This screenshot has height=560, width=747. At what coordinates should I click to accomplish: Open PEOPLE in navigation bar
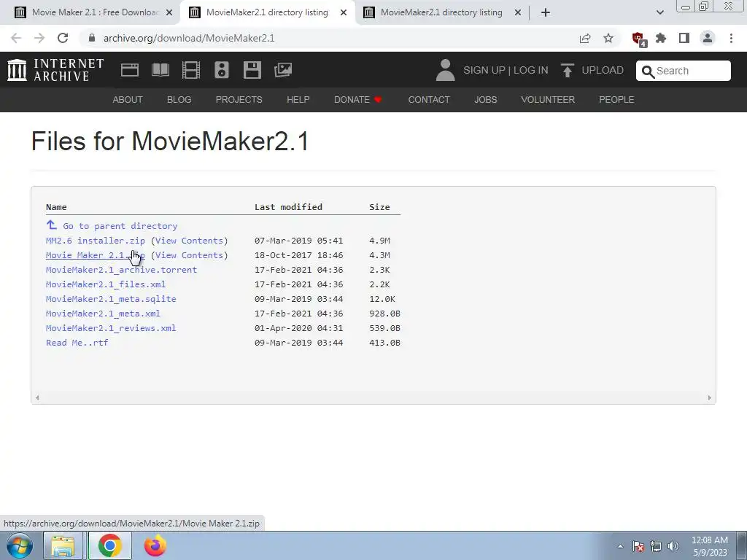pos(616,99)
